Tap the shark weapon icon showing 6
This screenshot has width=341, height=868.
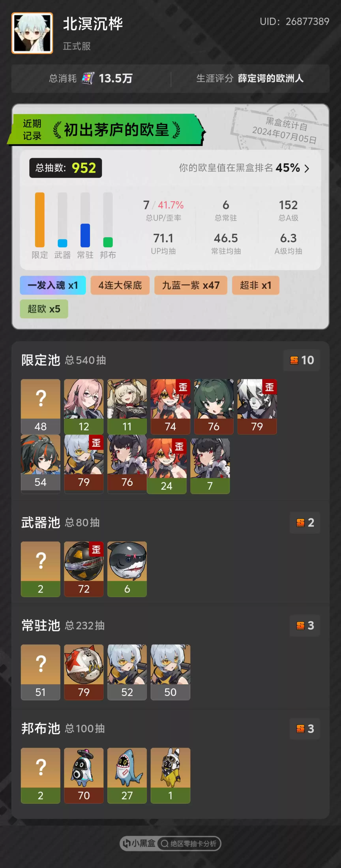127,569
